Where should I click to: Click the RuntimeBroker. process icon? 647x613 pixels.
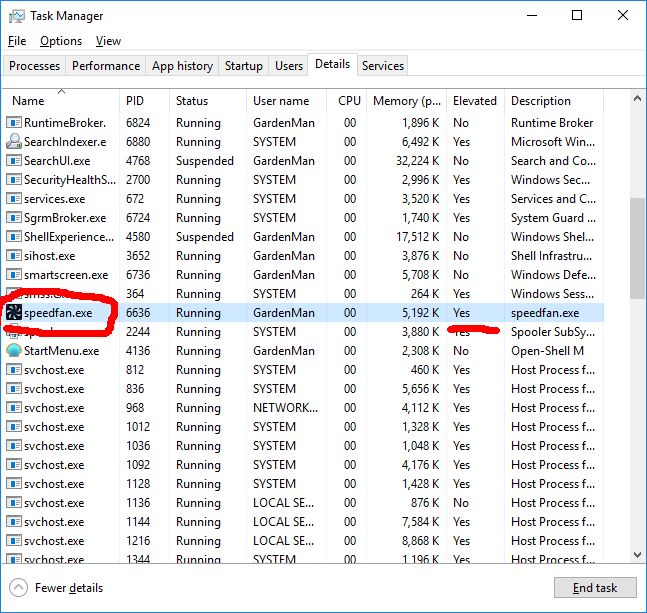14,123
